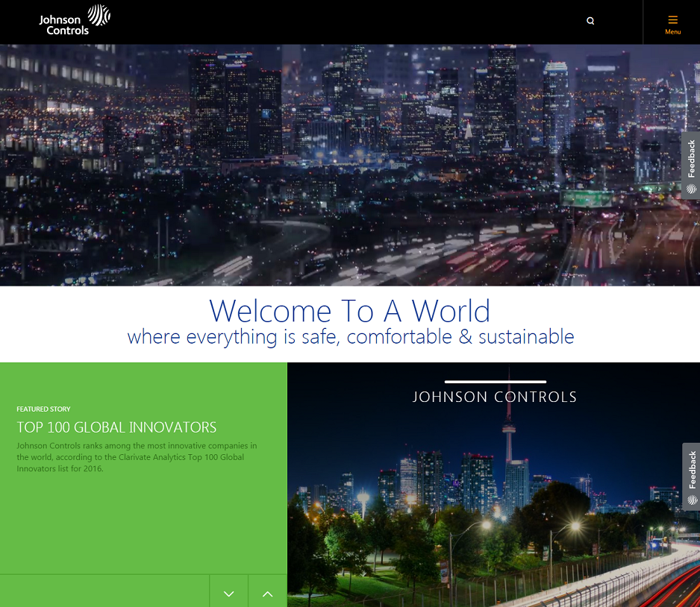This screenshot has height=607, width=700.
Task: Click the hero night cityscape banner
Action: (x=350, y=165)
